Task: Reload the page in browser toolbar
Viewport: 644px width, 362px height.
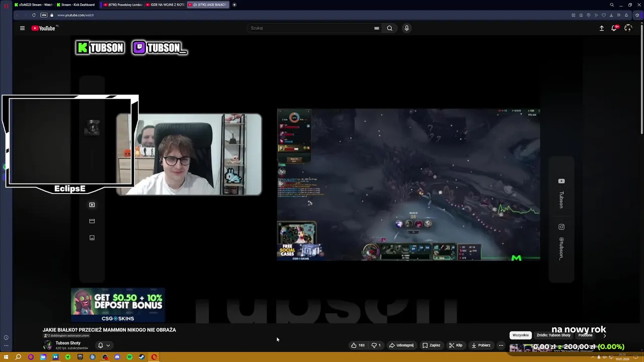Action: pyautogui.click(x=34, y=15)
